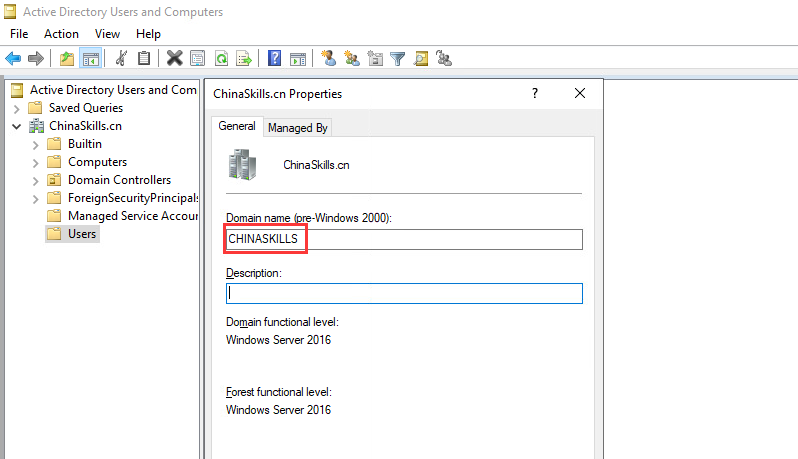Open Properties via the toolbar icon
The height and width of the screenshot is (459, 798).
(x=197, y=59)
